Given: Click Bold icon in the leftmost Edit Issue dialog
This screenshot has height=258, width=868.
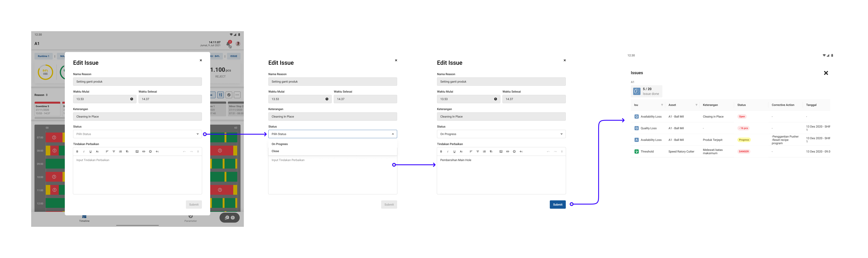Looking at the screenshot, I should (x=77, y=152).
